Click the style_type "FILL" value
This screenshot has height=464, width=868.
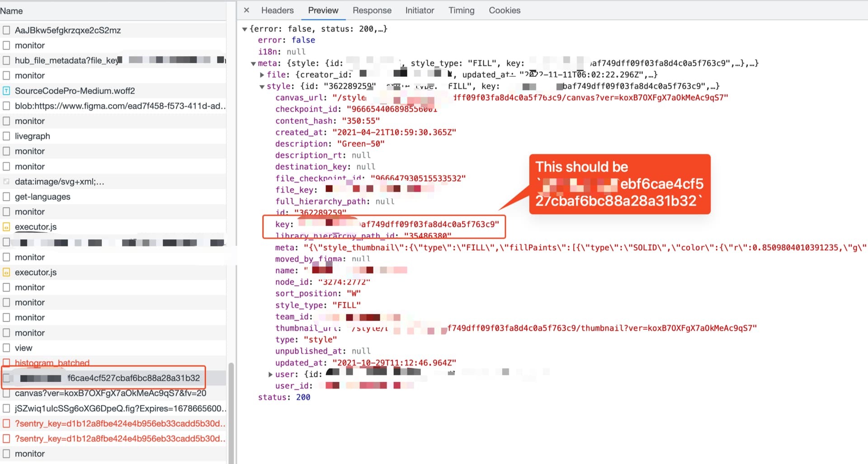pos(346,305)
